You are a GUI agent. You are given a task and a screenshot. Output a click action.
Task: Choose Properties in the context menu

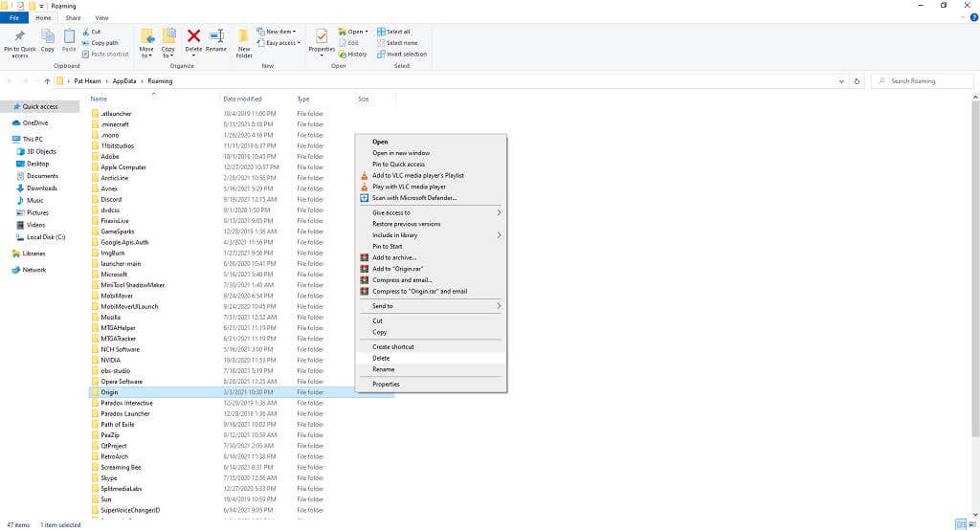point(431,385)
